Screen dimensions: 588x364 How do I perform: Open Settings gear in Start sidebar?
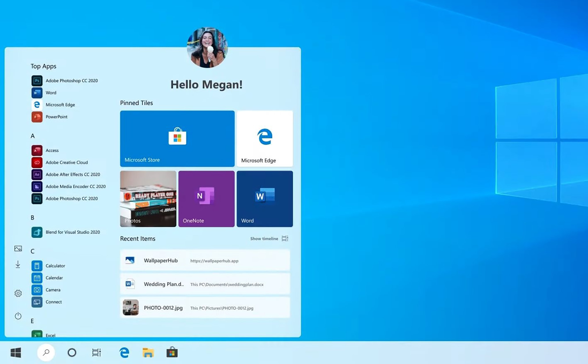click(18, 293)
